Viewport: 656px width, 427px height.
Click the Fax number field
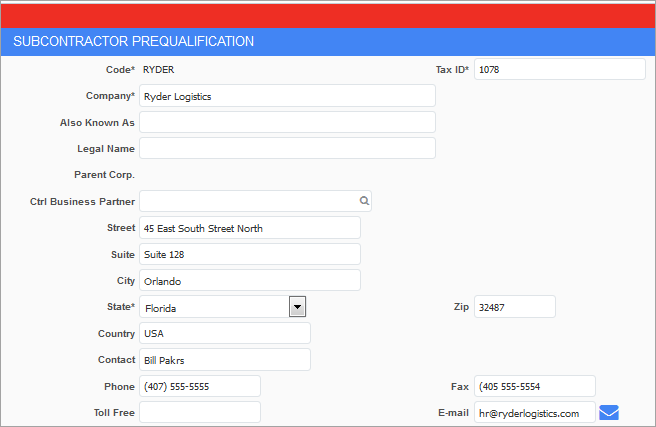(534, 386)
